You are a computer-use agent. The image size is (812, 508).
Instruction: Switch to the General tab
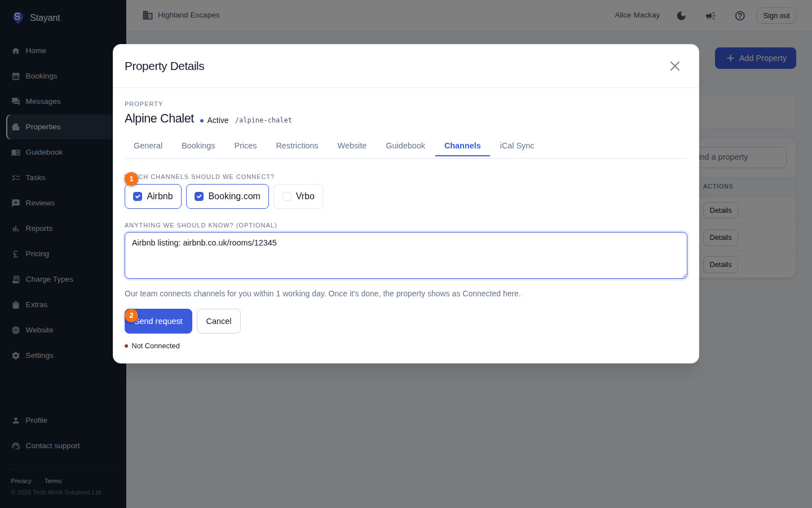pyautogui.click(x=148, y=146)
